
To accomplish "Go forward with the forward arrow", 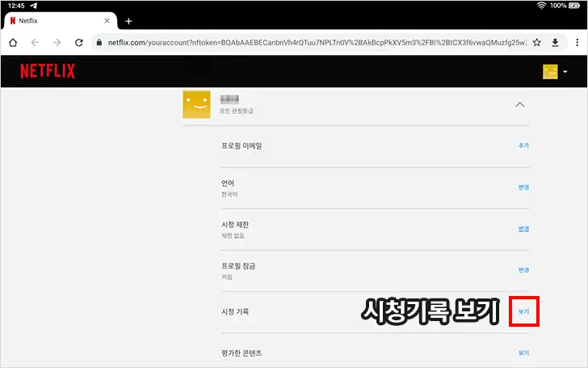I will [x=57, y=42].
